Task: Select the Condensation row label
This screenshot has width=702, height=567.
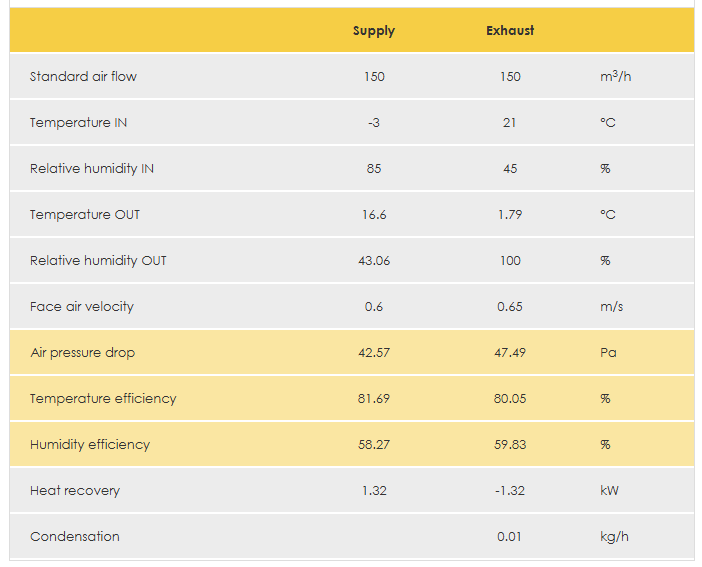Action: click(x=75, y=537)
